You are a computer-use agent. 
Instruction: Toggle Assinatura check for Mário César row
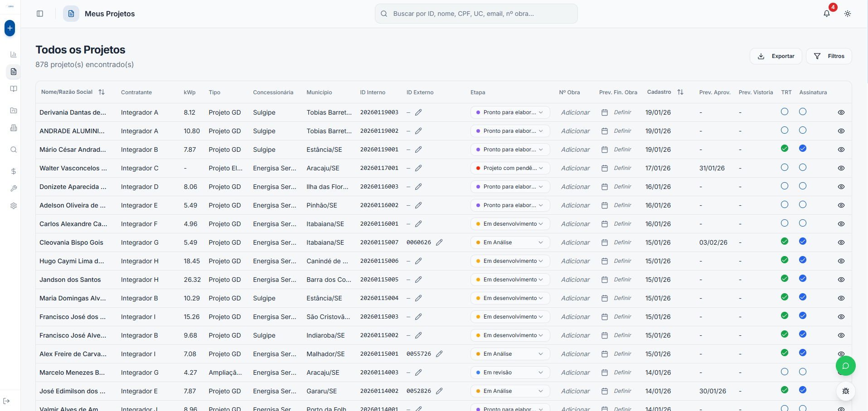tap(802, 149)
